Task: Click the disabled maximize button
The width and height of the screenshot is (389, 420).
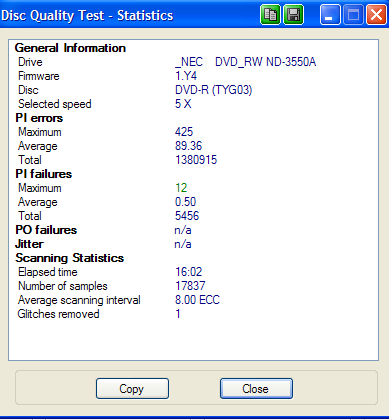Action: (353, 15)
